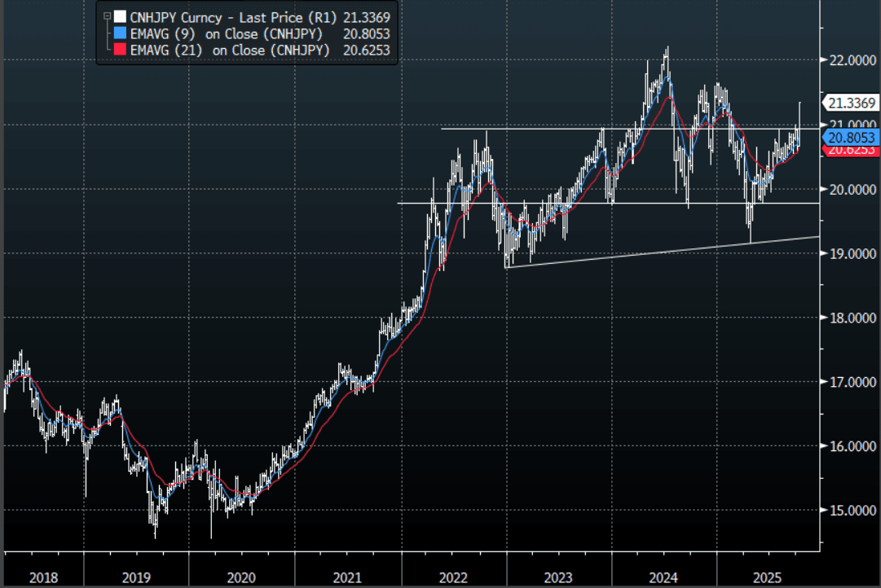Image resolution: width=881 pixels, height=588 pixels.
Task: Click the blue EMA price tag 20.8053 on axis
Action: pos(851,138)
